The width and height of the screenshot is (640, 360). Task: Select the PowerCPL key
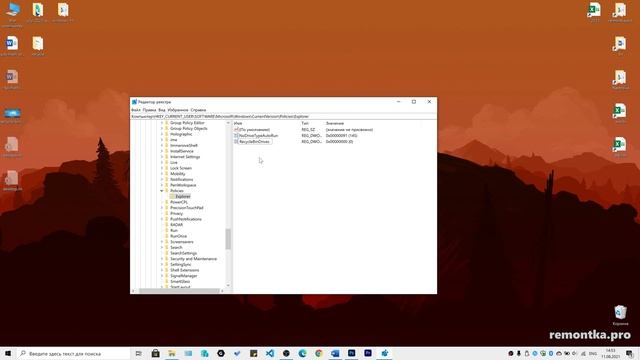[179, 202]
